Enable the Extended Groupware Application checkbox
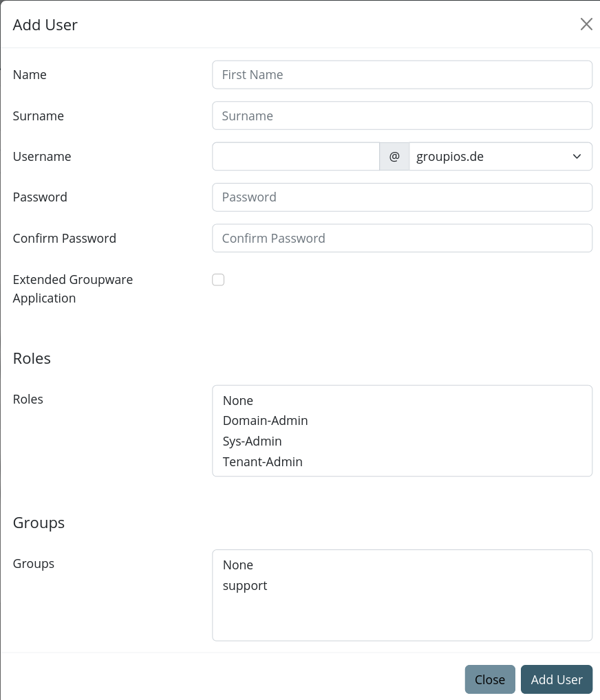Image resolution: width=600 pixels, height=700 pixels. tap(218, 280)
